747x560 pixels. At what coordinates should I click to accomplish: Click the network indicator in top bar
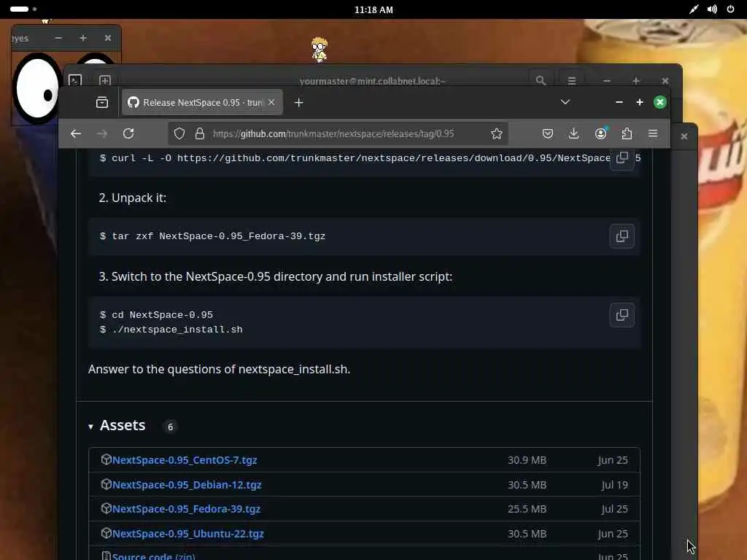[x=694, y=9]
